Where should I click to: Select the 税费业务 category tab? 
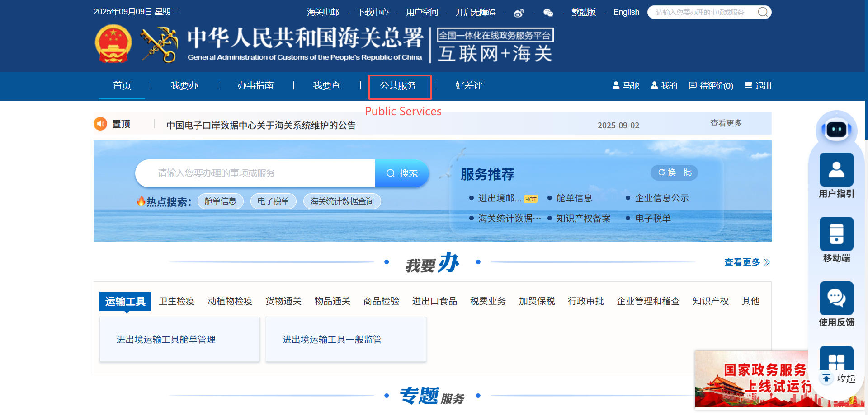(x=487, y=301)
